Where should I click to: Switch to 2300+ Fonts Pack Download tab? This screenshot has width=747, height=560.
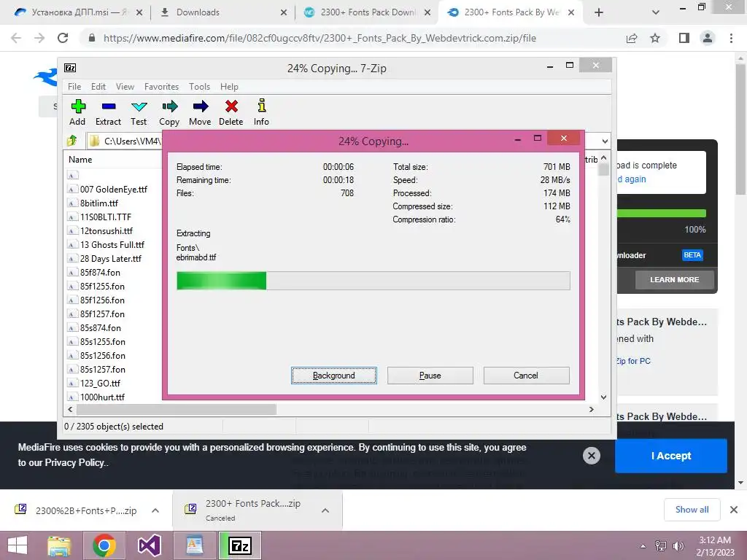[367, 12]
